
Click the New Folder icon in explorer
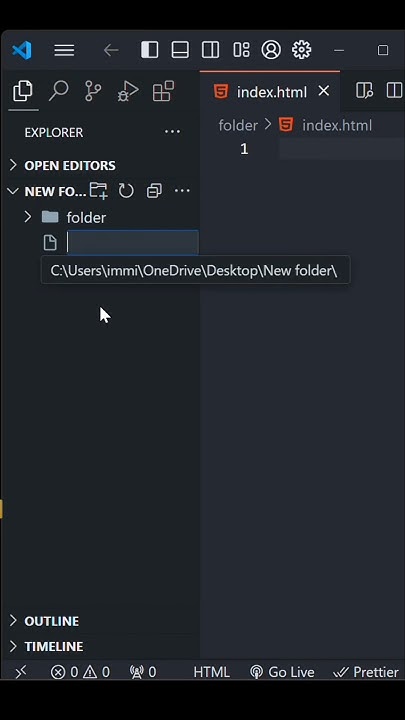pos(98,191)
